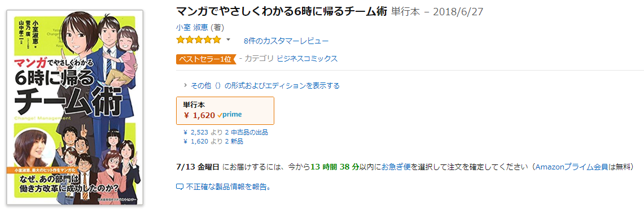Image resolution: width=644 pixels, height=213 pixels.
Task: Open the ビジネスコミックス category link
Action: 307,58
